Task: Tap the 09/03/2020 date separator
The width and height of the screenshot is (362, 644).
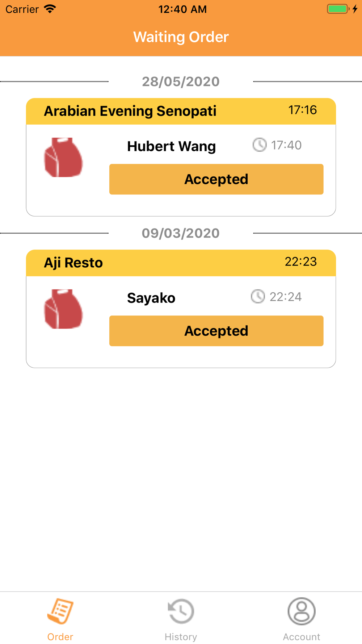Action: tap(181, 233)
